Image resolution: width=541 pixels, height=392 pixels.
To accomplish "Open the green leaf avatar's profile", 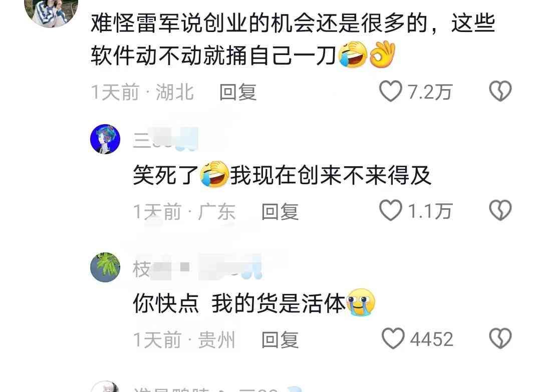I will [x=105, y=267].
